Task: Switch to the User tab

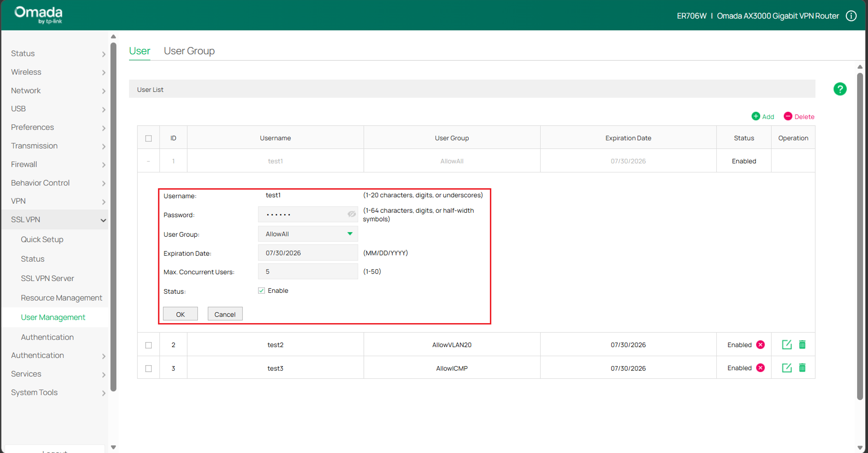Action: [140, 51]
